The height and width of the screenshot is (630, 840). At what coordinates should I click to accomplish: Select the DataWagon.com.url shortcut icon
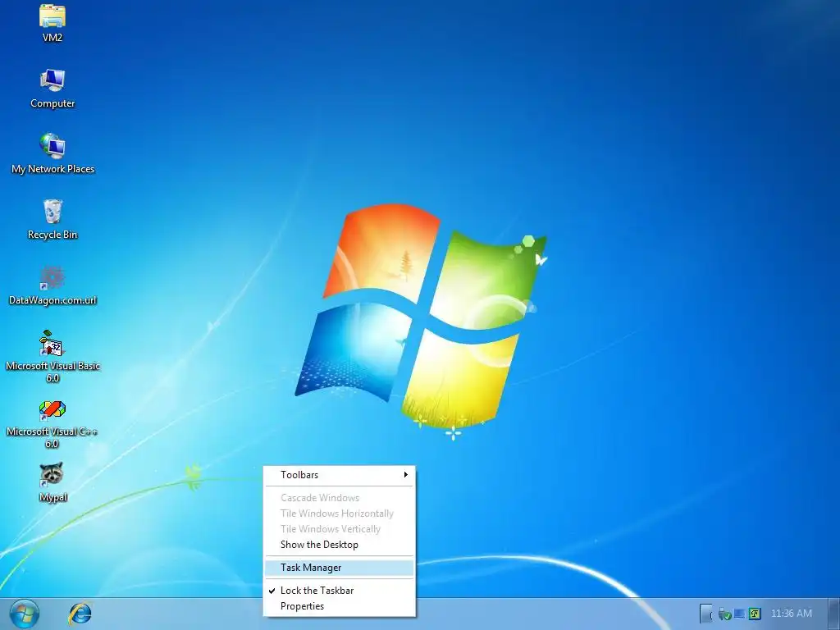coord(52,277)
